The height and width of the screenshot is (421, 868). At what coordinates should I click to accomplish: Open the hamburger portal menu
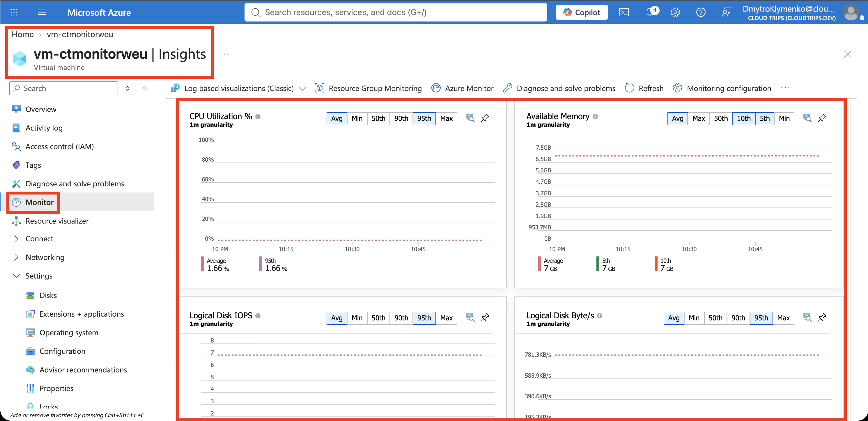(x=42, y=13)
